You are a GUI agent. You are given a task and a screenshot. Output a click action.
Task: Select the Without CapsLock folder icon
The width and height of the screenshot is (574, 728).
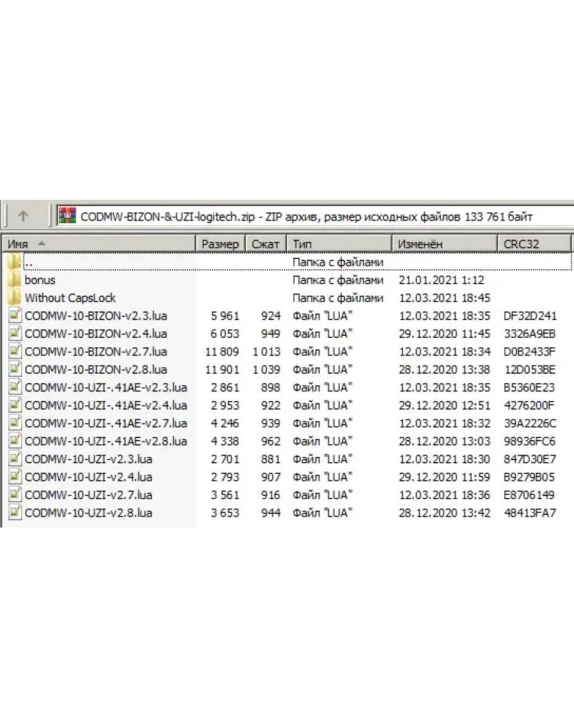point(14,298)
